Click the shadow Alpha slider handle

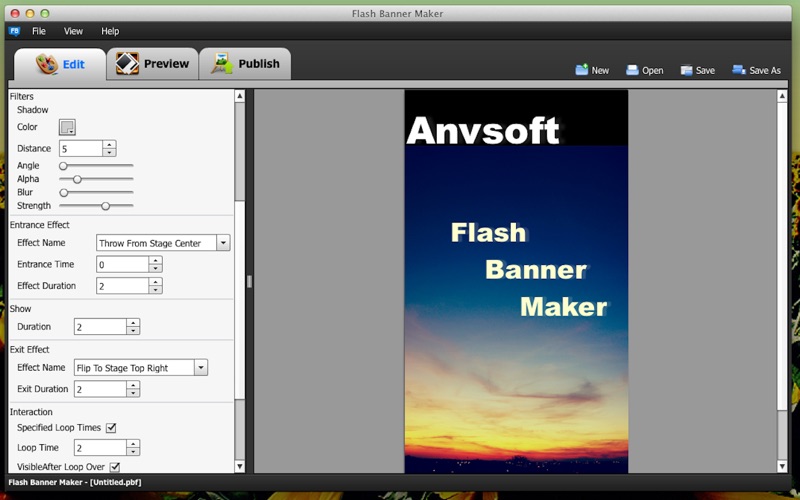tap(77, 179)
